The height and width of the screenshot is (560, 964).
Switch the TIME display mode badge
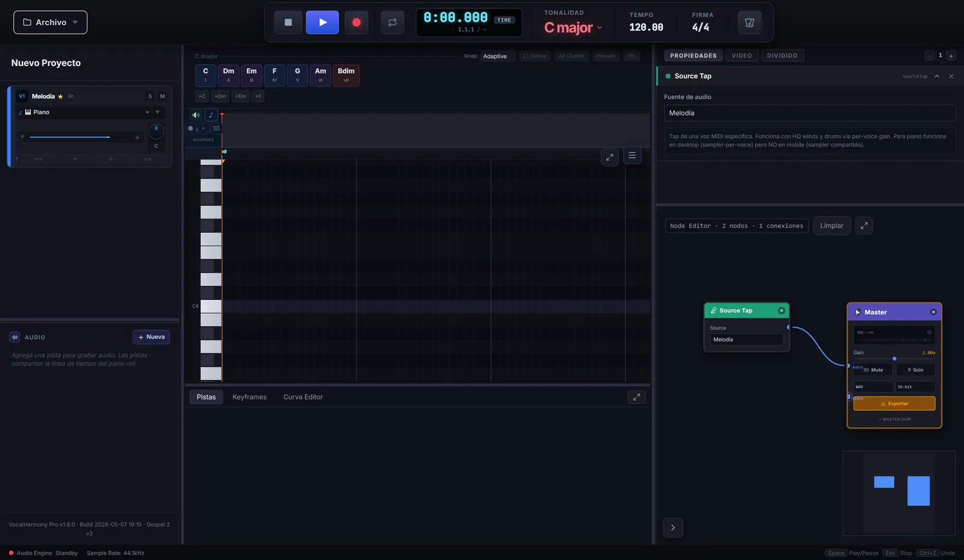[504, 20]
